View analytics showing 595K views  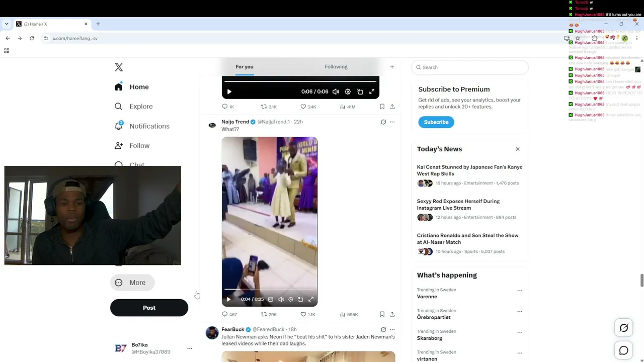pyautogui.click(x=349, y=314)
